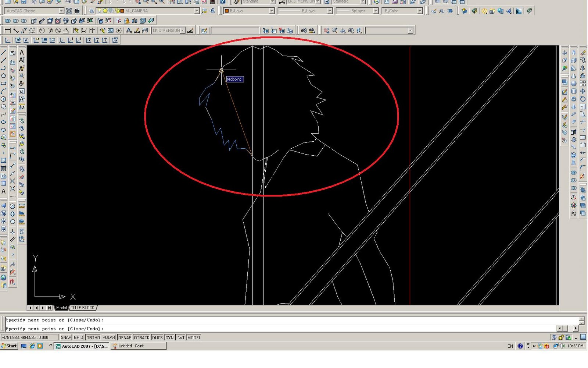
Task: Open the Hatch tool
Action: click(x=4, y=160)
